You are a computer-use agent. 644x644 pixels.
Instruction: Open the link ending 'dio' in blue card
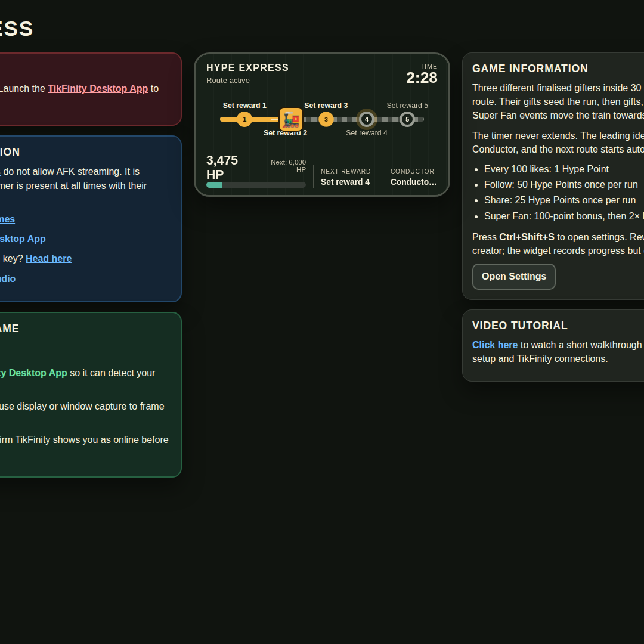tap(8, 278)
